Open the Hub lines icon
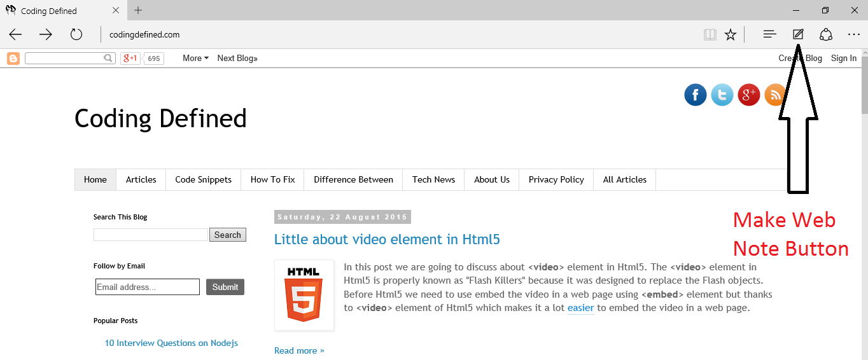This screenshot has width=868, height=360. (769, 34)
